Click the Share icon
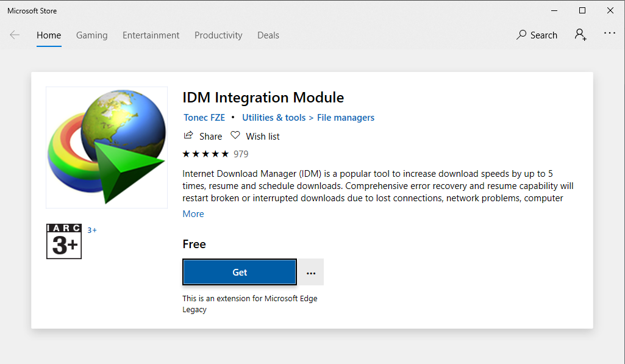The height and width of the screenshot is (364, 625). (189, 136)
